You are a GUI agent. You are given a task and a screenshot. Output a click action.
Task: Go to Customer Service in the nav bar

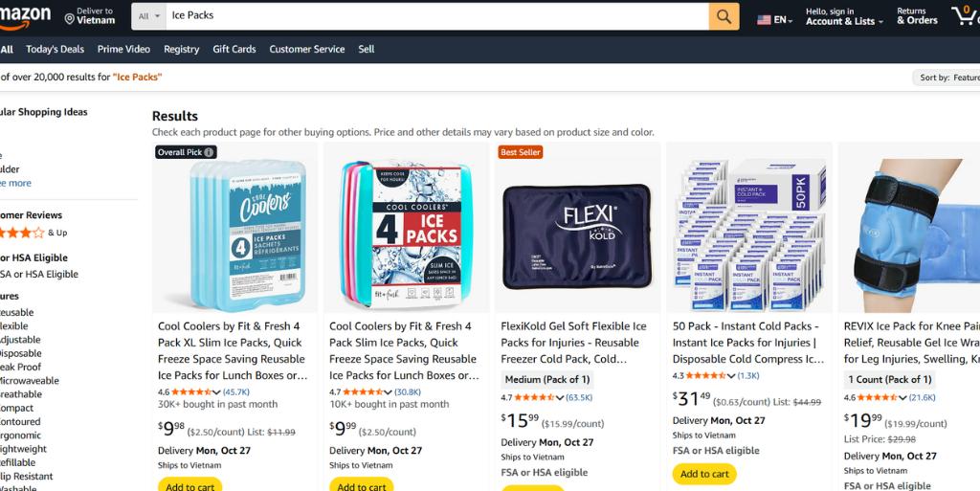point(307,50)
